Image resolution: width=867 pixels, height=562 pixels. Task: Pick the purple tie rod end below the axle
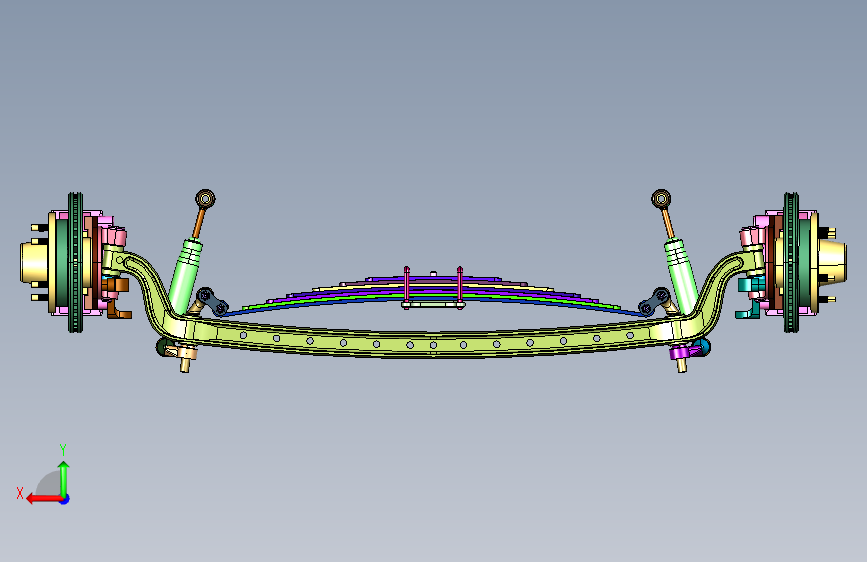coord(678,352)
